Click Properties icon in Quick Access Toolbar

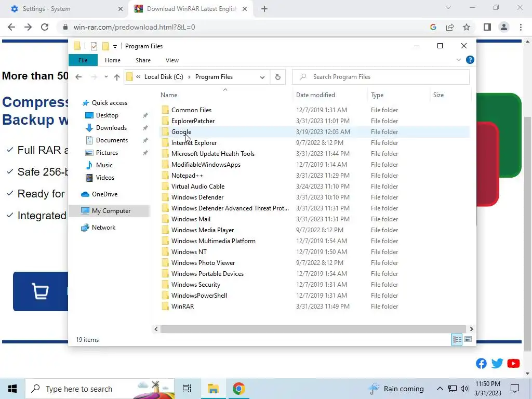click(94, 46)
